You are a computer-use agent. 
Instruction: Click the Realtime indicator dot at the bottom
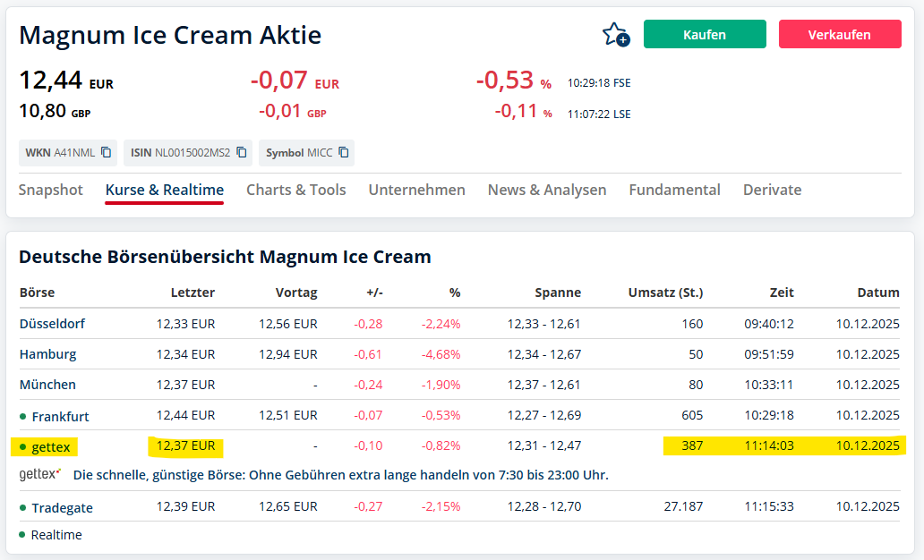pos(21,534)
